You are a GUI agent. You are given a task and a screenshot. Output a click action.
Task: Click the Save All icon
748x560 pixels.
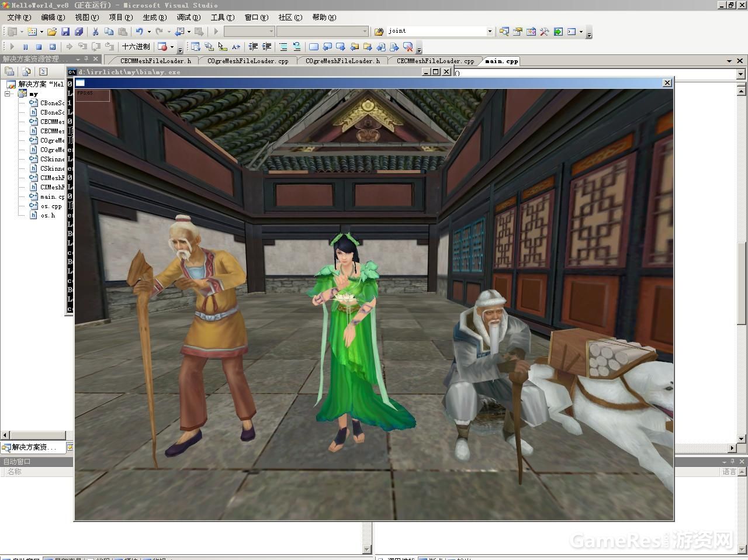(x=78, y=32)
